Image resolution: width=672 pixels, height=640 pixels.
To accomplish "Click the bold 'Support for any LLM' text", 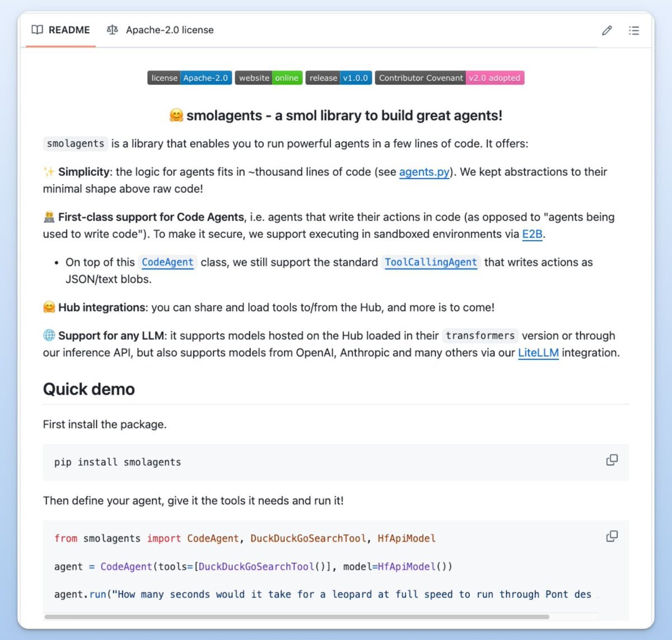I will (111, 335).
